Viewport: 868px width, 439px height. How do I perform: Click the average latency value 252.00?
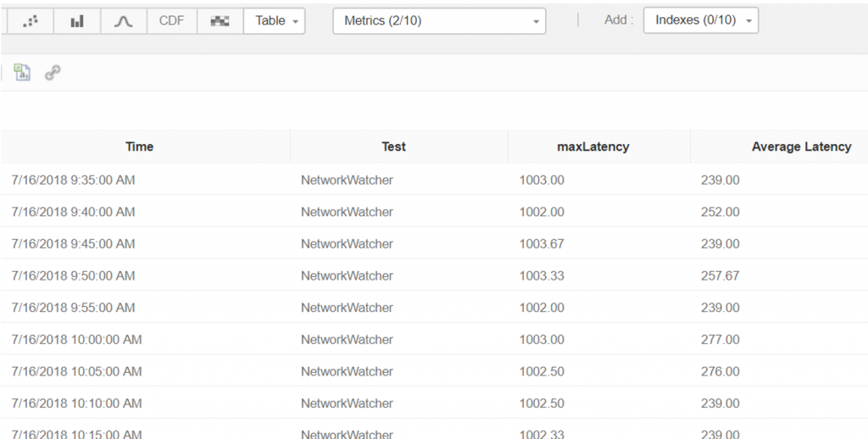click(720, 212)
